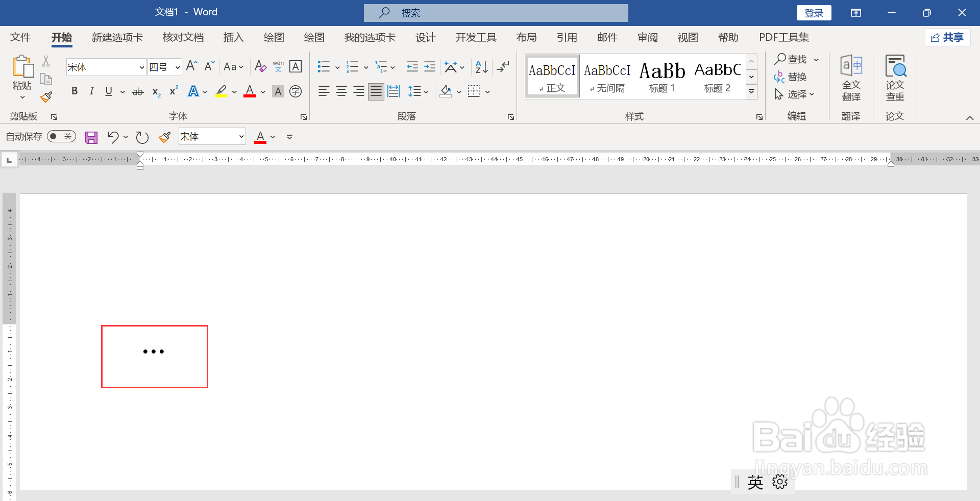Click the Save icon in quick access toolbar
980x501 pixels.
91,137
